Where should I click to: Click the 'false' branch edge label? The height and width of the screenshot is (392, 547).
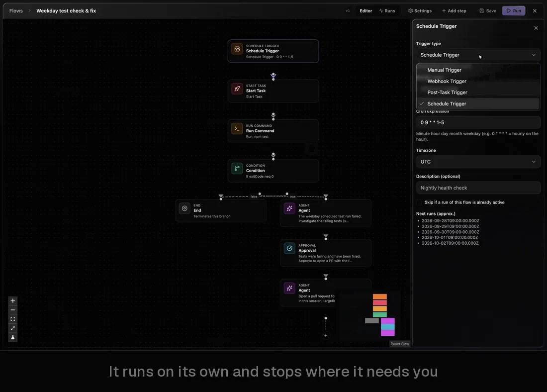(x=254, y=196)
